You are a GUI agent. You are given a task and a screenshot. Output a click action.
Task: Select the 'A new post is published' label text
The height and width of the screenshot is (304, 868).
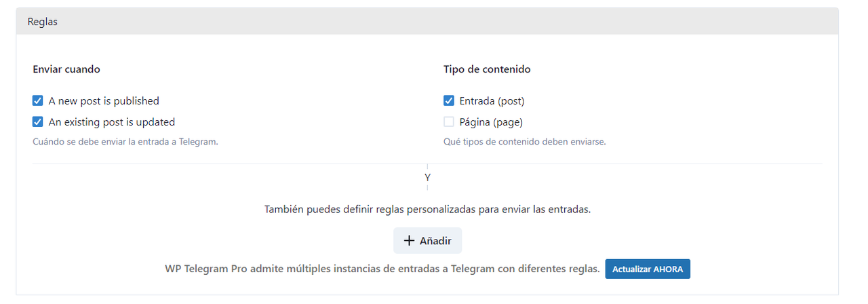click(104, 101)
